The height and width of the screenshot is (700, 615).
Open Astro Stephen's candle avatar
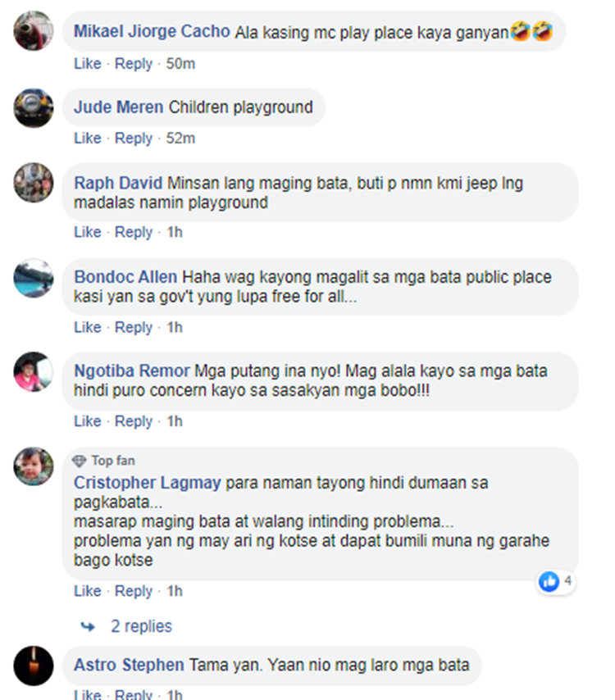(x=34, y=666)
